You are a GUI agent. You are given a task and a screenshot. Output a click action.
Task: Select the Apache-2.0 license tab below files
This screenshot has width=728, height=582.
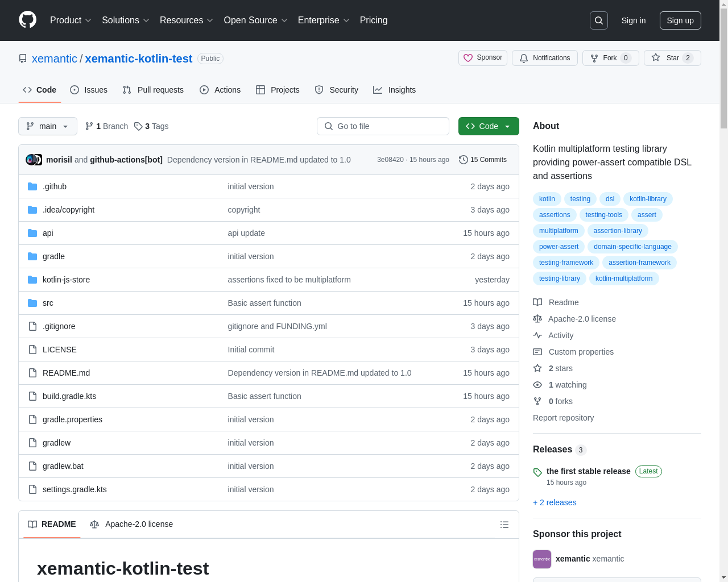tap(131, 524)
